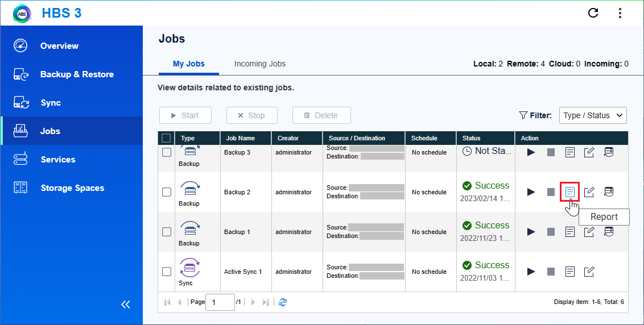Viewport: 644px width, 325px height.
Task: Select Jobs in the sidebar
Action: point(72,131)
